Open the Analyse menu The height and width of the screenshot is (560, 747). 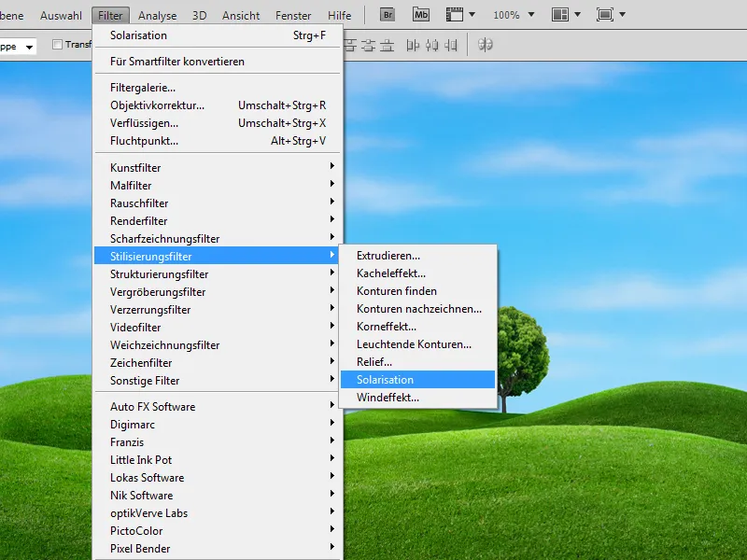coord(157,16)
